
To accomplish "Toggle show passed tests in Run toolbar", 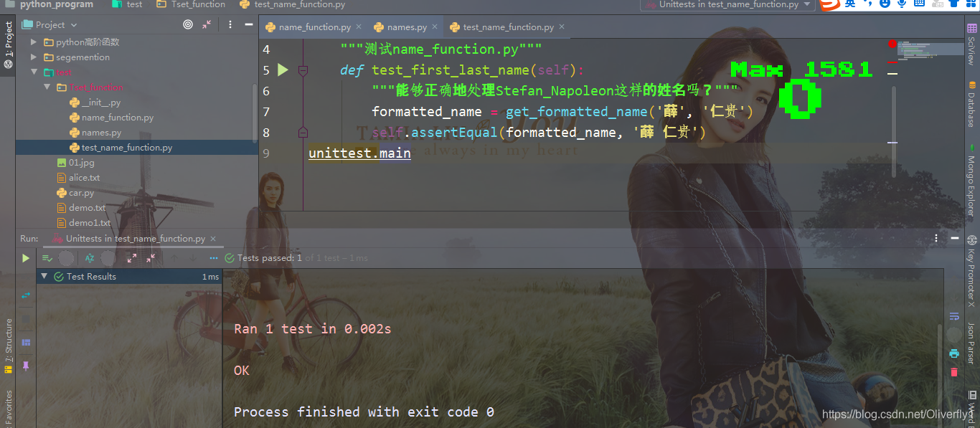I will (x=47, y=258).
